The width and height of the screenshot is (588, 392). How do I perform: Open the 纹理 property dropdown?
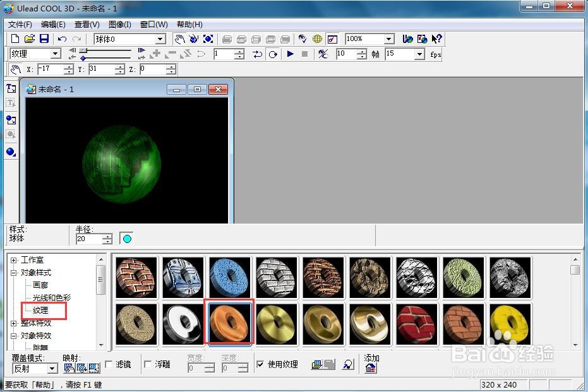click(56, 54)
